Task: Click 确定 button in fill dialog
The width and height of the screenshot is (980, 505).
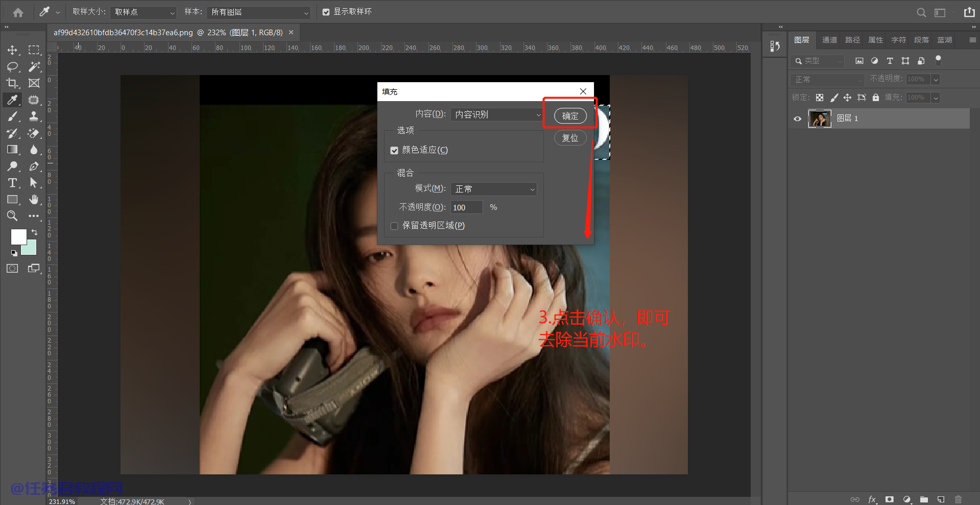Action: click(570, 116)
